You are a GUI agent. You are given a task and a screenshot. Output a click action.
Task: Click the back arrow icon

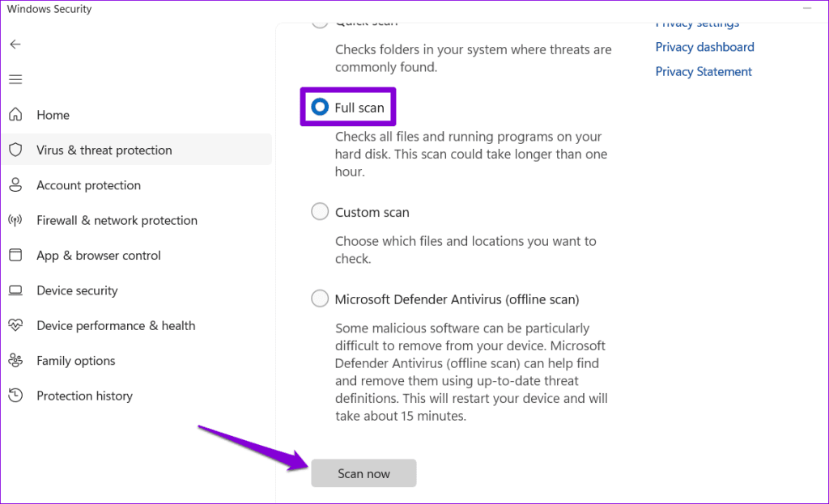[x=15, y=44]
